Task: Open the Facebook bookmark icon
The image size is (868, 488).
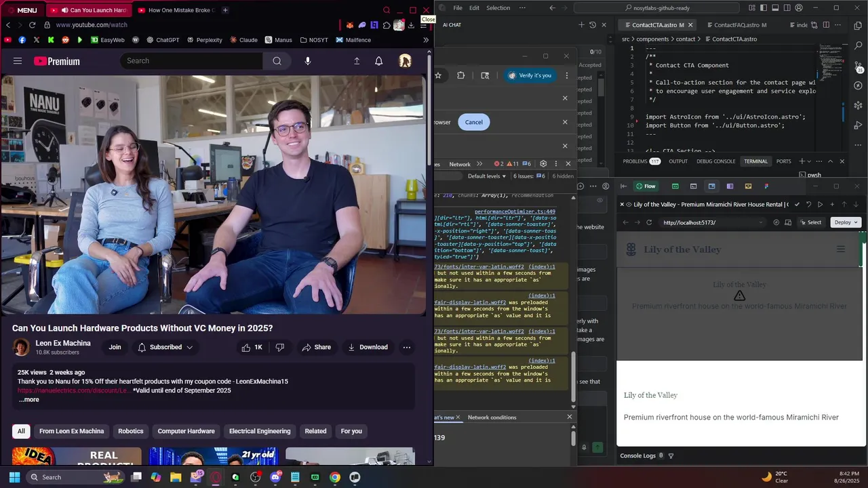Action: click(x=22, y=40)
